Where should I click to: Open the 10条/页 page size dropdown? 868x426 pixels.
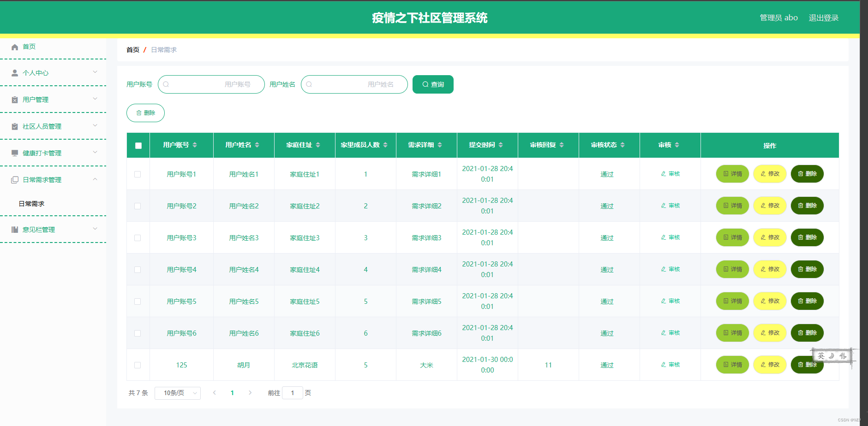coord(178,393)
